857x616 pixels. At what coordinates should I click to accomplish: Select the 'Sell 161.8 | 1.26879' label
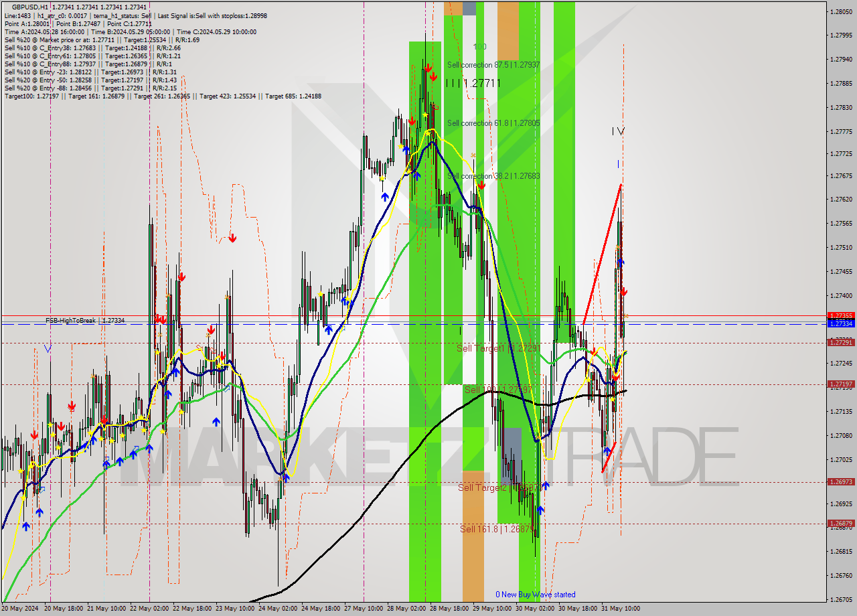tap(498, 529)
